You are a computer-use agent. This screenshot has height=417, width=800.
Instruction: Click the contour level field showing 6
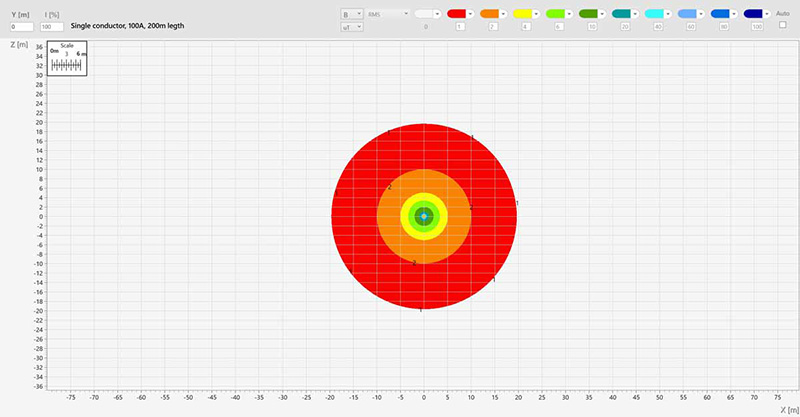[559, 27]
